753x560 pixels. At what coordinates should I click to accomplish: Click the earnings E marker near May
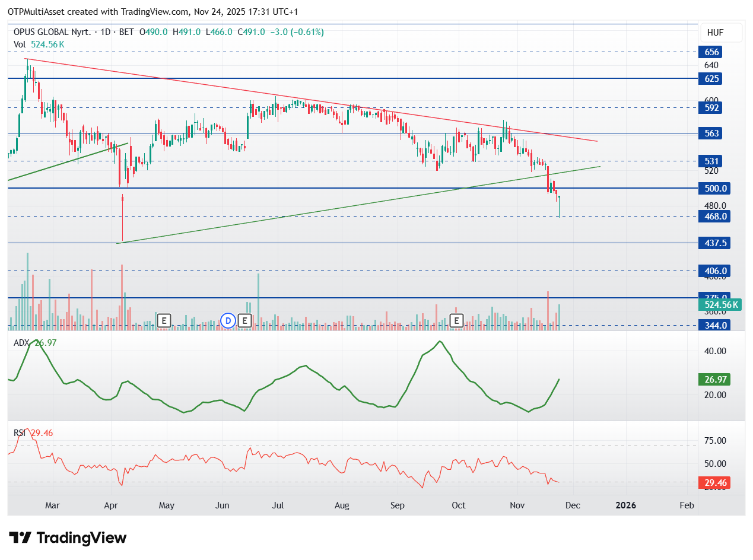(x=164, y=321)
